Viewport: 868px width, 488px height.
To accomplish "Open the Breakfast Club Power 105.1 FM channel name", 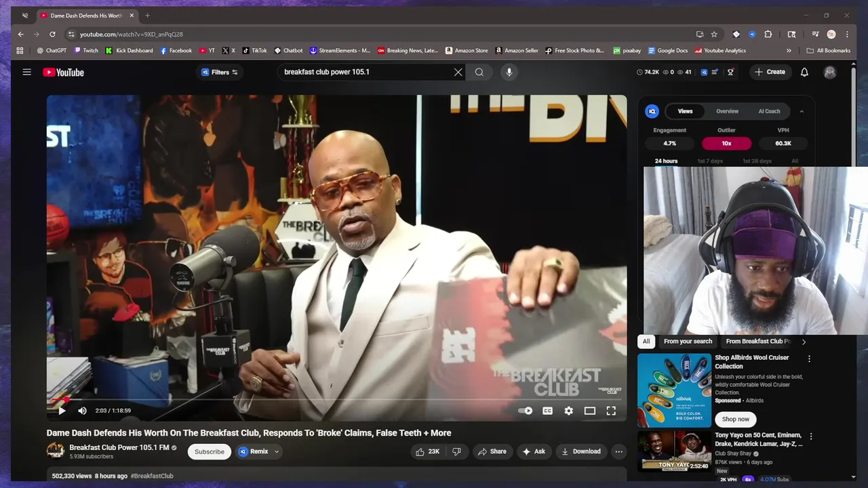I will 119,447.
